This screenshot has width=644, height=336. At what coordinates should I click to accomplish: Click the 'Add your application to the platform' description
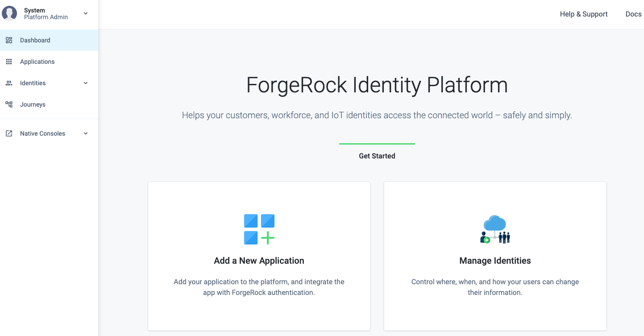click(259, 287)
